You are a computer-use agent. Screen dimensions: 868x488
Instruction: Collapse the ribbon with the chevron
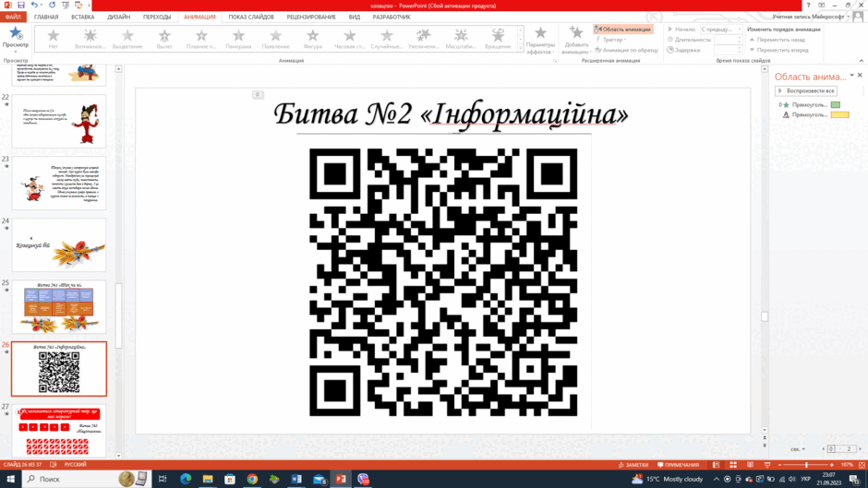[x=861, y=60]
